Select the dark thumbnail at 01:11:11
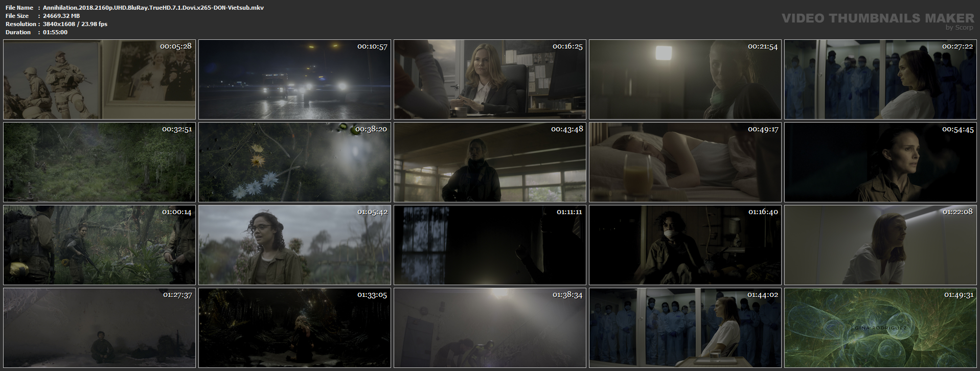The image size is (980, 371). click(x=490, y=245)
